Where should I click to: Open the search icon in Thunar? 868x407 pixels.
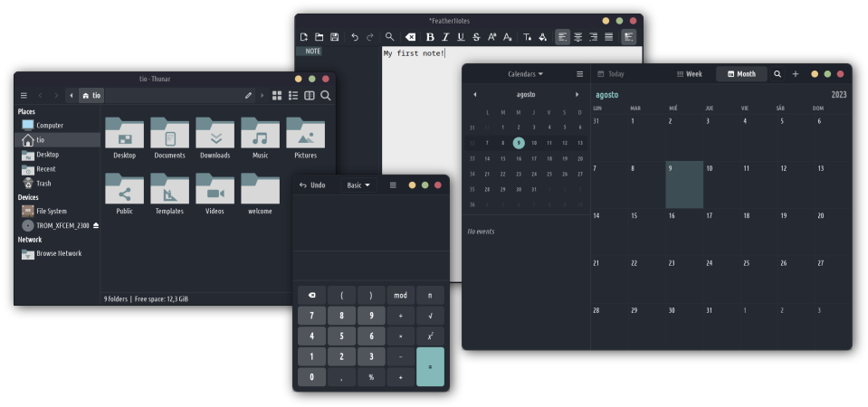326,95
